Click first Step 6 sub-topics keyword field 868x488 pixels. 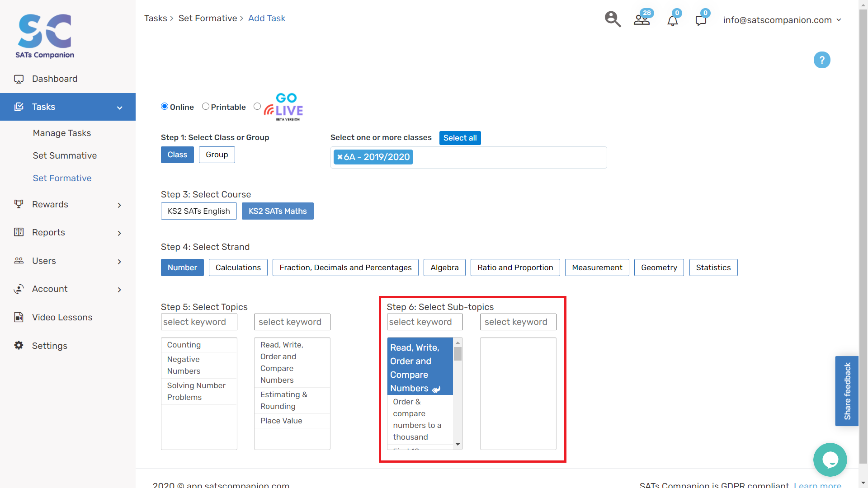coord(425,322)
